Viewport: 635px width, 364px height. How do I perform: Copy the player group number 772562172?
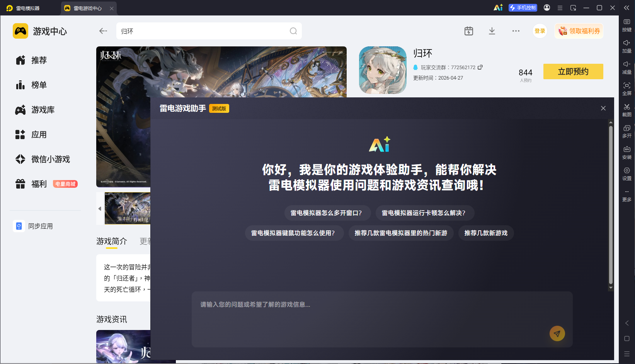(480, 67)
